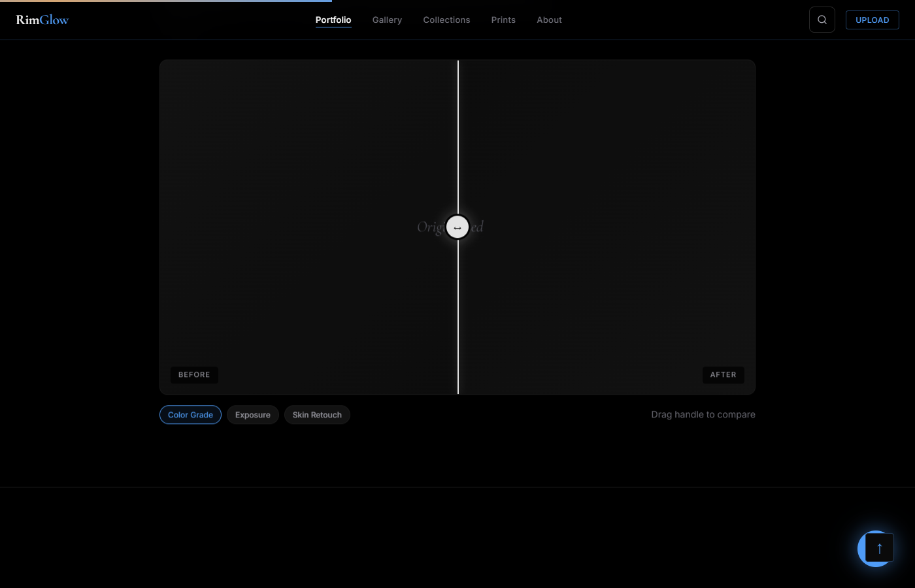Click the AFTER label badge
This screenshot has height=588, width=915.
pos(723,374)
